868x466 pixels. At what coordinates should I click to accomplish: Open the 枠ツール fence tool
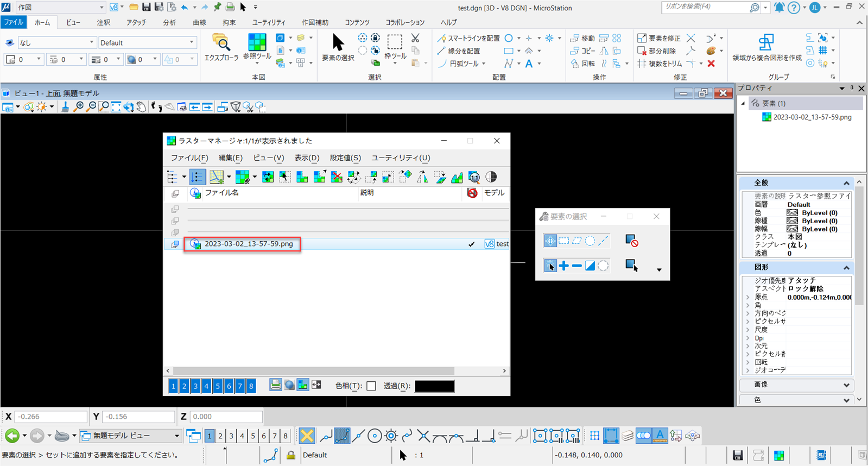[x=395, y=48]
